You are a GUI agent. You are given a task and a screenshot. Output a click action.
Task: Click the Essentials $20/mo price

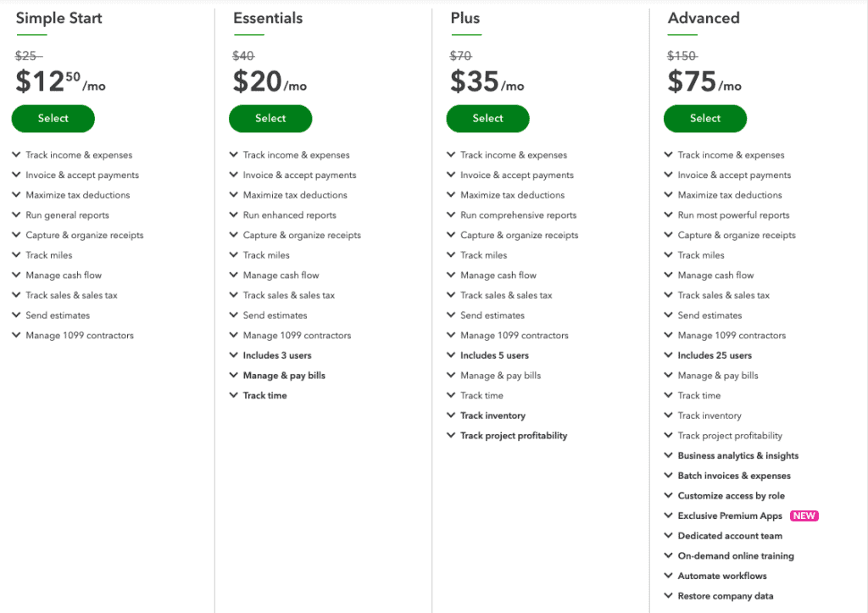(269, 82)
